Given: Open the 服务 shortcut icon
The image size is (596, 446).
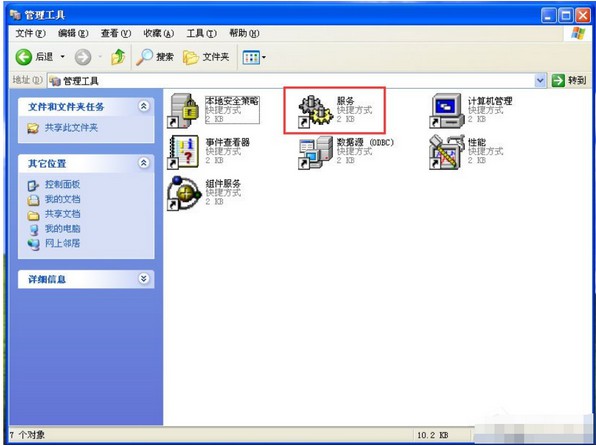Looking at the screenshot, I should (x=316, y=111).
